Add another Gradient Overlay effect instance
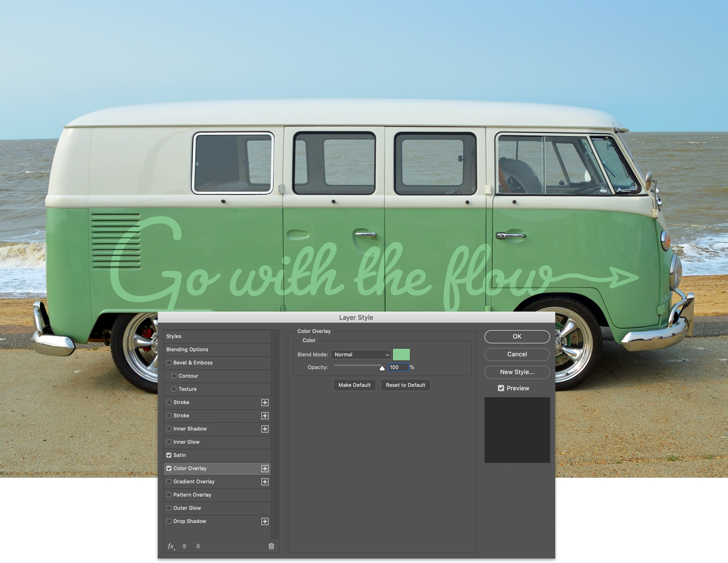 [x=265, y=482]
